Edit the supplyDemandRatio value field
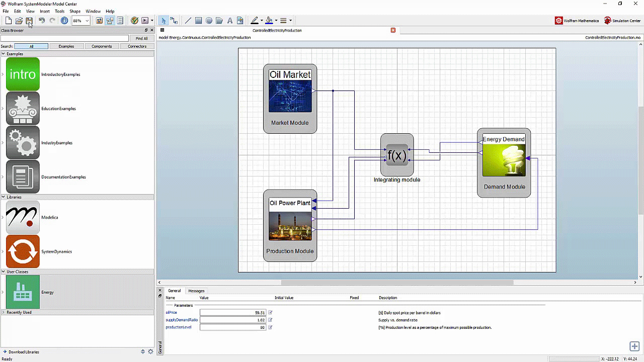 pyautogui.click(x=233, y=320)
